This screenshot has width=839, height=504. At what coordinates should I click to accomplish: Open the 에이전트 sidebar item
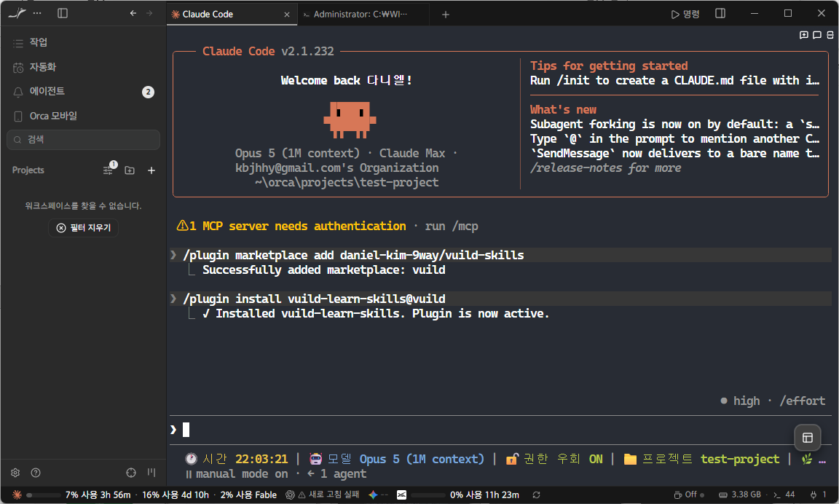pos(83,92)
